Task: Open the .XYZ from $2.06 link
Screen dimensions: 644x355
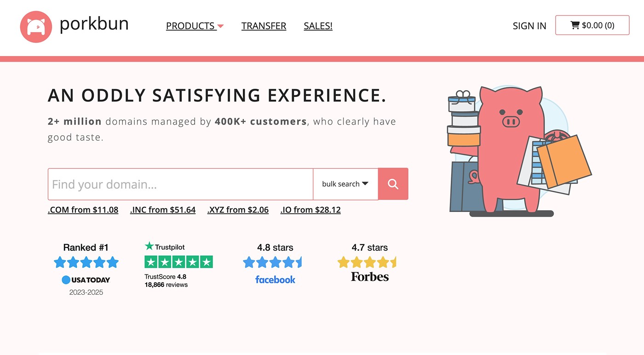Action: (238, 210)
